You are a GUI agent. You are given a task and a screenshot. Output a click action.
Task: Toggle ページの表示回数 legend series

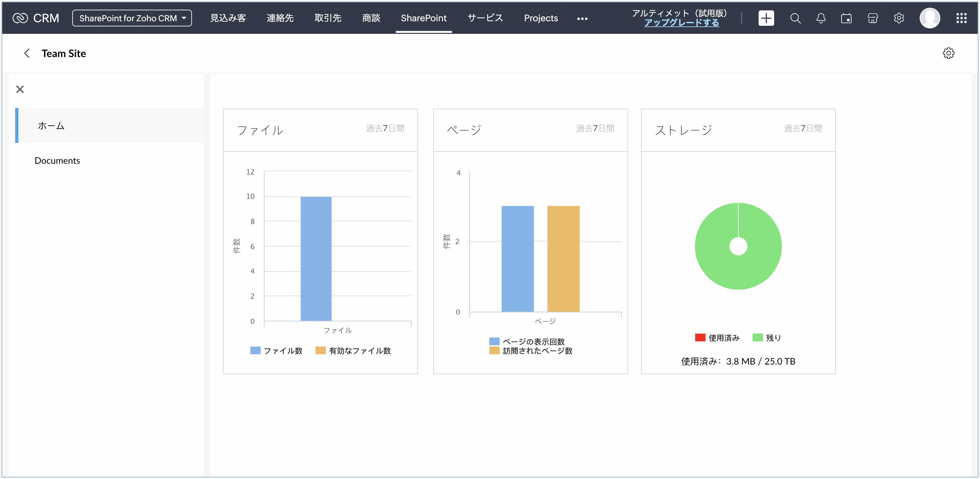coord(527,341)
